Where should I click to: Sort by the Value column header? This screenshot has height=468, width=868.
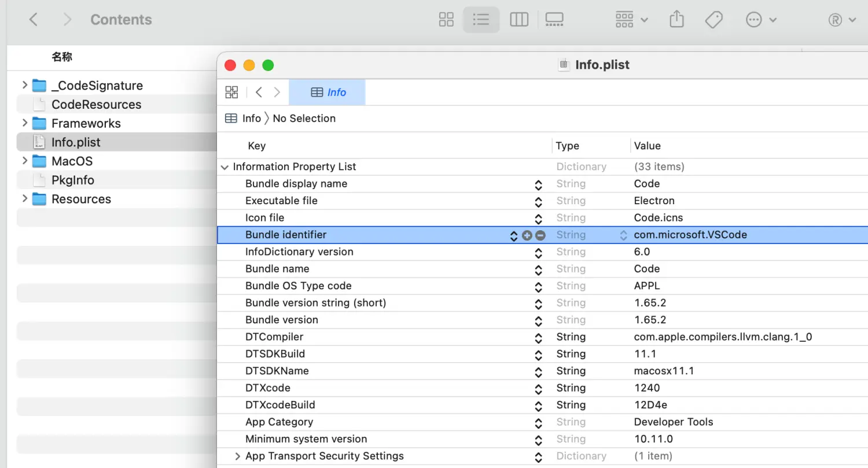click(647, 146)
